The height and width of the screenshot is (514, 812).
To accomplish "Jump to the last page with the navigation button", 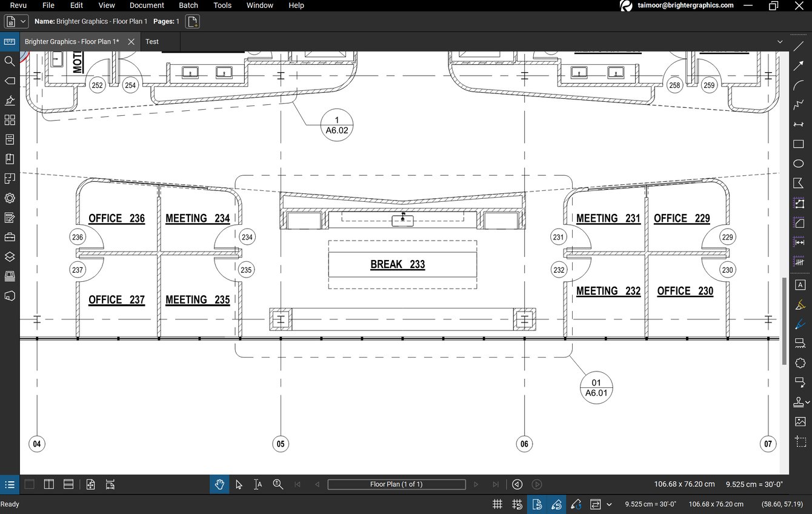I will [495, 484].
